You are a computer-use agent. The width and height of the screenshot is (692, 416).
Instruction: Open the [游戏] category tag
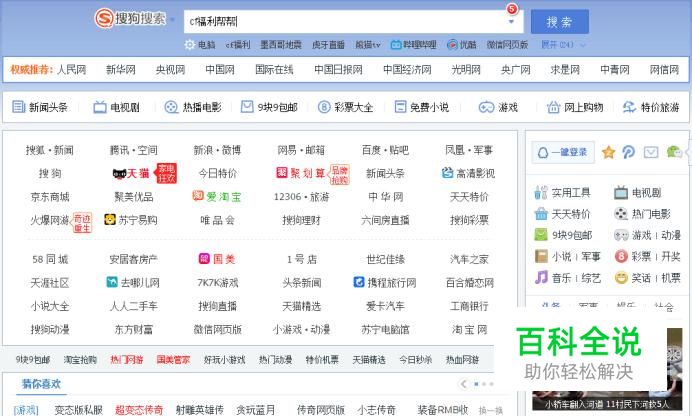coord(26,410)
